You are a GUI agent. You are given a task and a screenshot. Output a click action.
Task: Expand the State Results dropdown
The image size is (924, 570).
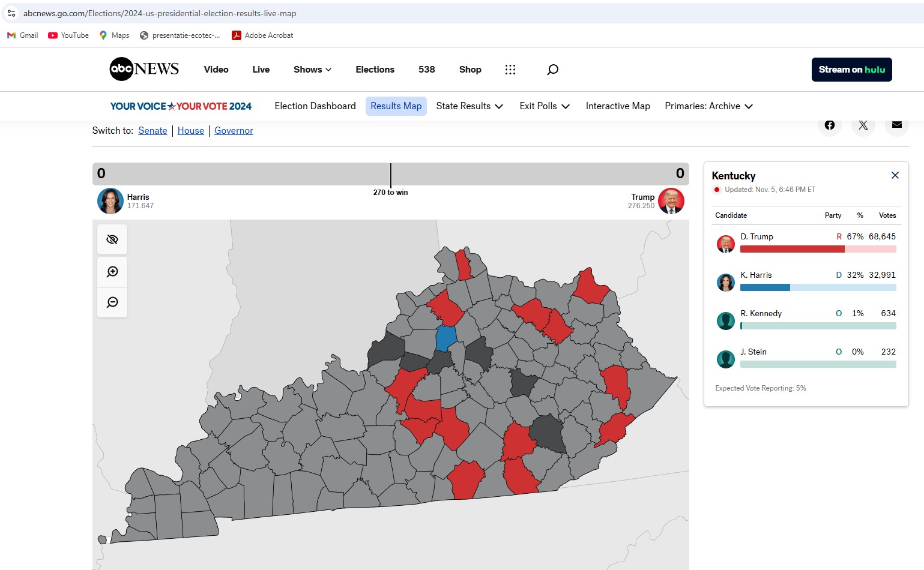470,106
